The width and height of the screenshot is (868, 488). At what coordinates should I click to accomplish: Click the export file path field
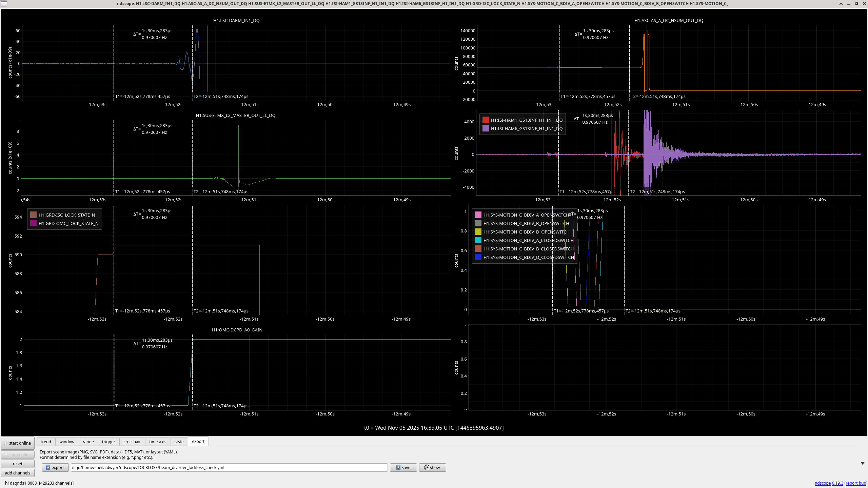pos(229,467)
